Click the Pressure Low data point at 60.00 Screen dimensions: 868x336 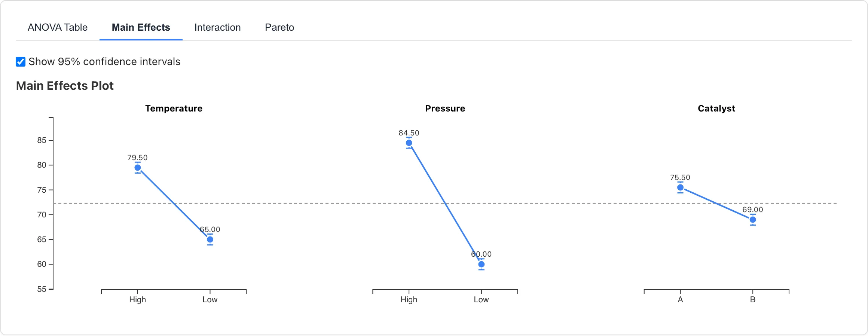[x=481, y=264]
